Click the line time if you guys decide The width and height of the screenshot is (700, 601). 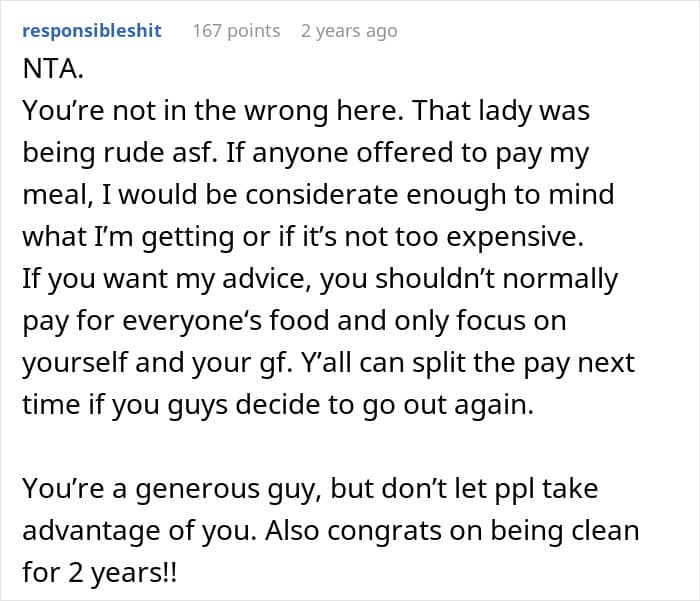278,405
